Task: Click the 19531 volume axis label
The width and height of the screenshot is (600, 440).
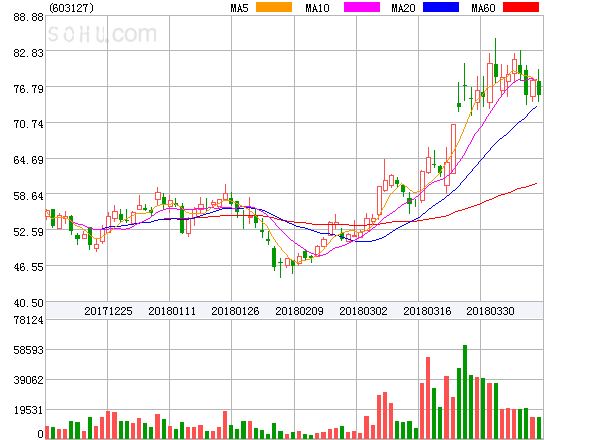Action: point(28,411)
